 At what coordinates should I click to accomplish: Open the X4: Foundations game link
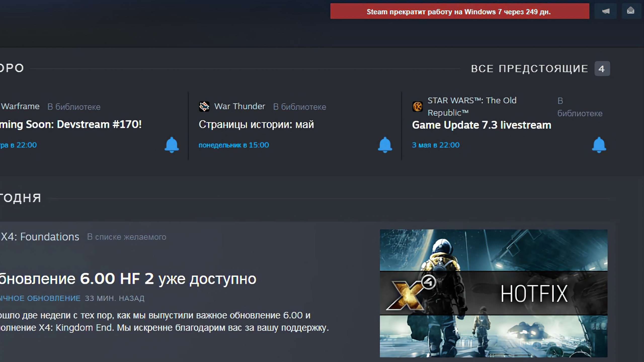[40, 237]
